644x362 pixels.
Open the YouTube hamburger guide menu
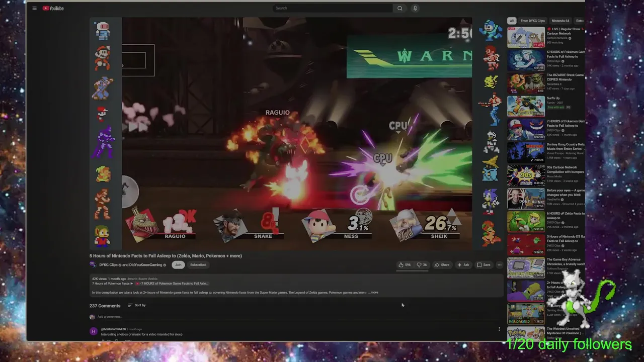[34, 8]
